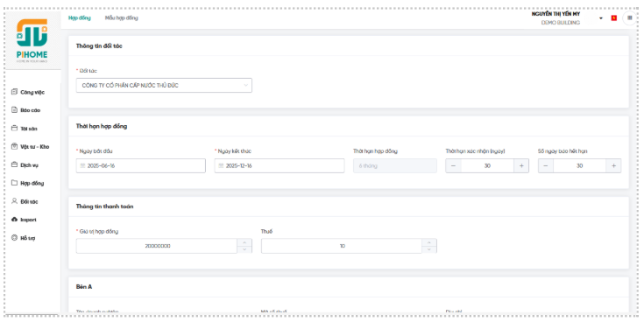The image size is (644, 322).
Task: Switch to the Hợp đồng top tab
Action: [80, 18]
